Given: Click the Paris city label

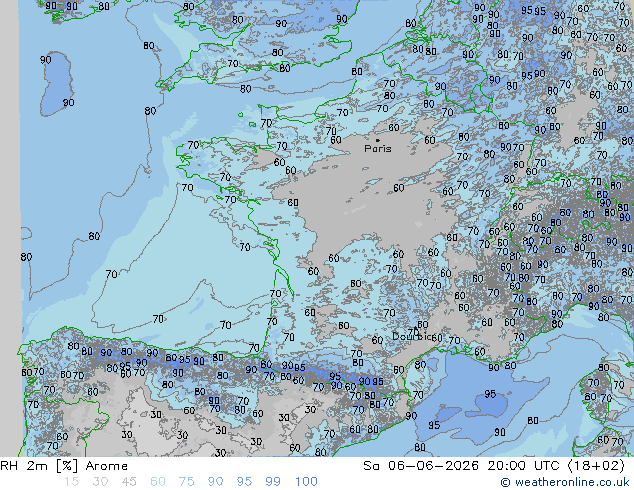Looking at the screenshot, I should [378, 149].
